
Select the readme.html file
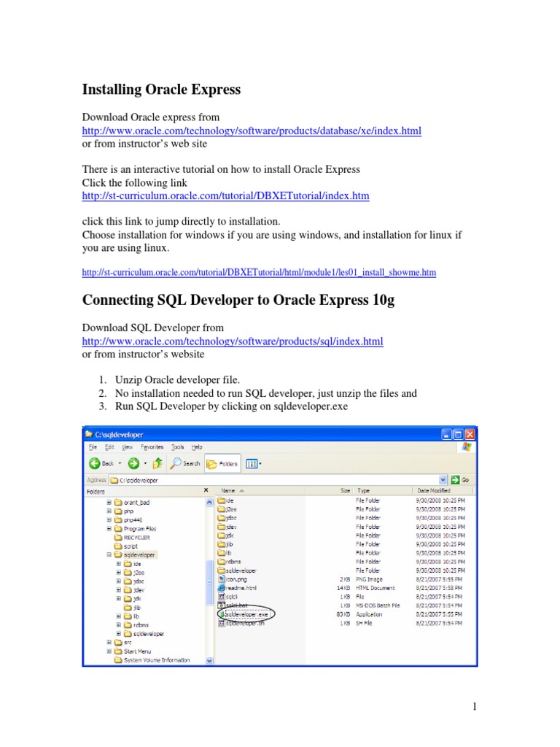coord(237,588)
